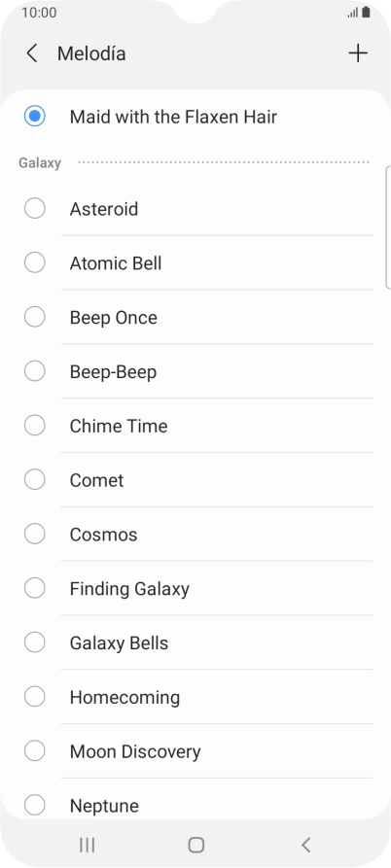Click the list scrollbar handle

coord(388,227)
